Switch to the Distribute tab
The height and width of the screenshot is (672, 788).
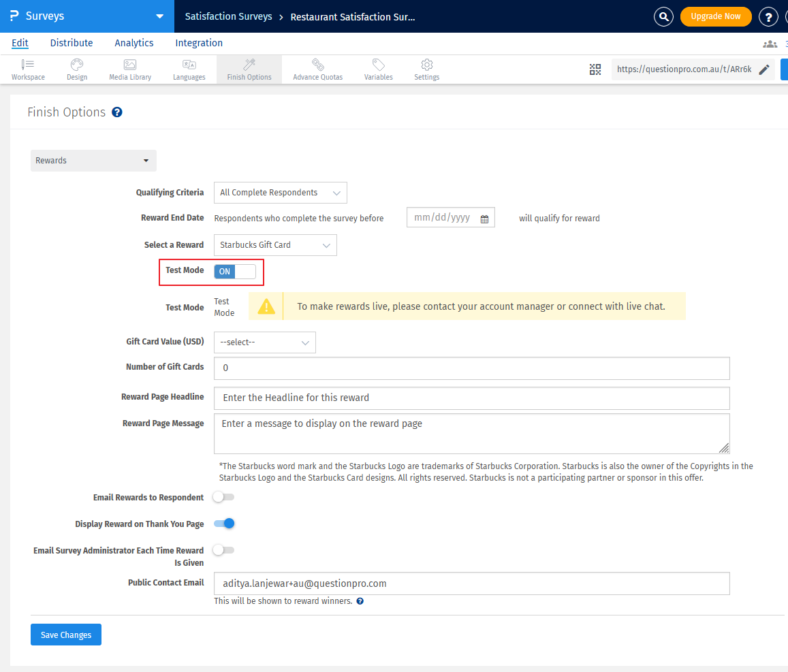tap(71, 43)
